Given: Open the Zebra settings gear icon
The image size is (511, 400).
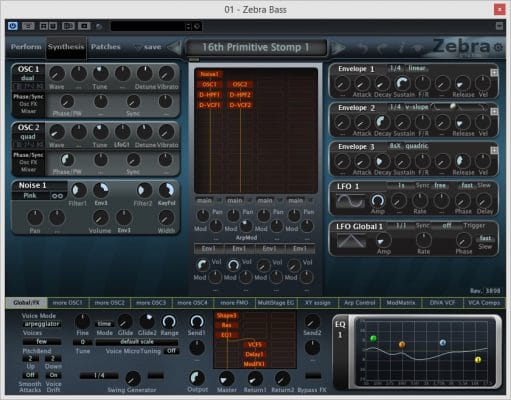Looking at the screenshot, I should 498,48.
